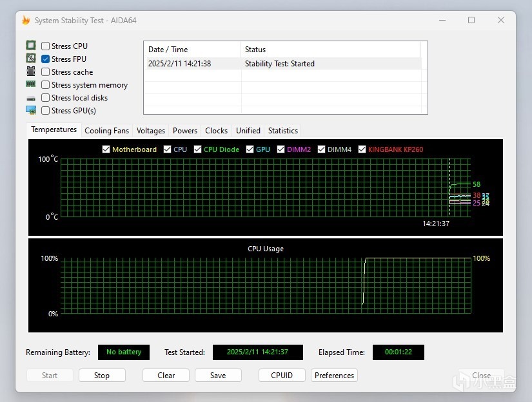Click the Clear button
Viewport: 532px width, 402px height.
pyautogui.click(x=166, y=375)
